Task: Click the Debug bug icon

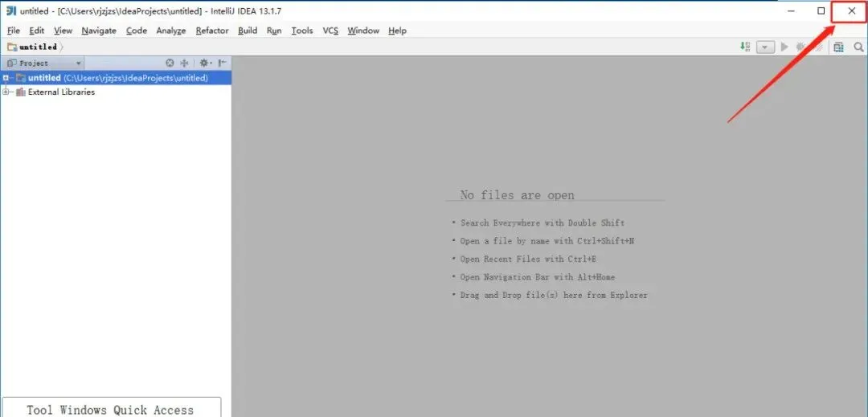Action: [800, 47]
